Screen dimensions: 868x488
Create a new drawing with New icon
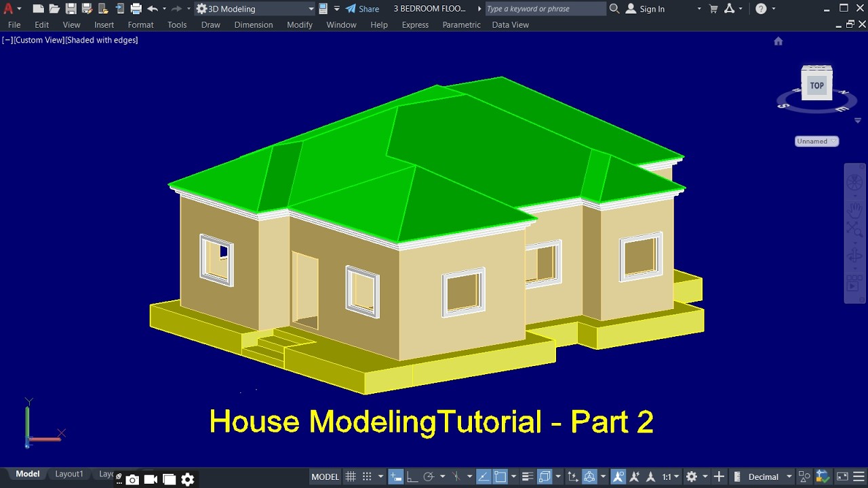(39, 9)
